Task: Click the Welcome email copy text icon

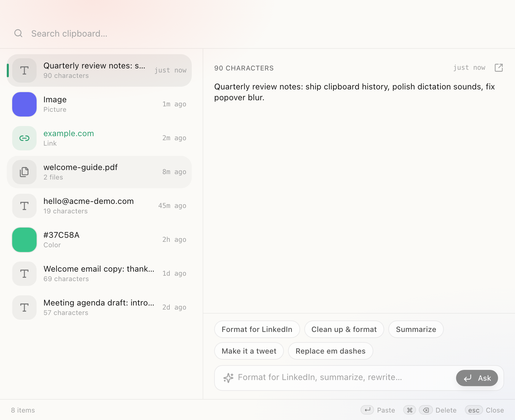Action: point(24,274)
